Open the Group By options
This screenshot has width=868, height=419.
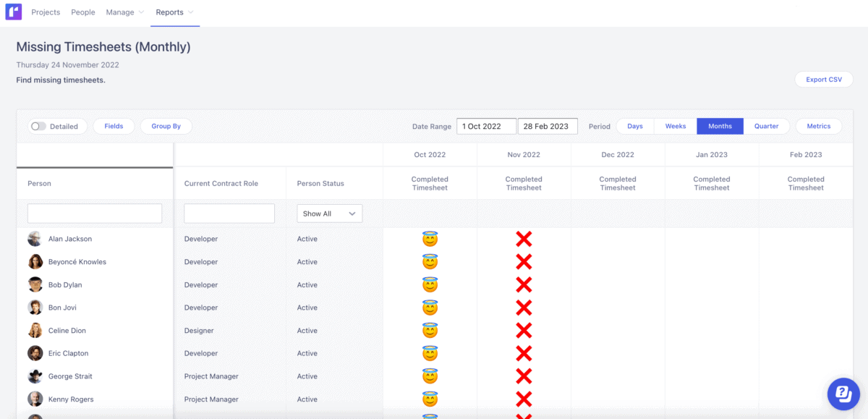click(x=166, y=126)
